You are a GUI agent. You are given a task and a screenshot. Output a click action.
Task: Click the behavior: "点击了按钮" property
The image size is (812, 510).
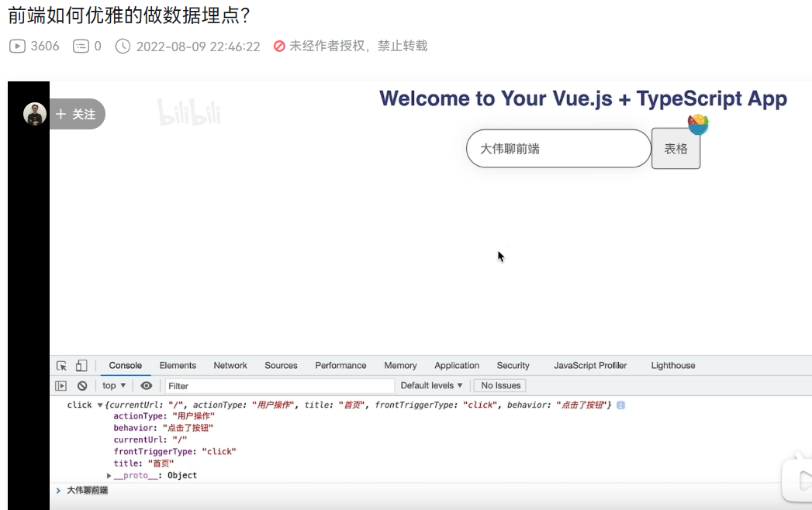click(x=163, y=428)
